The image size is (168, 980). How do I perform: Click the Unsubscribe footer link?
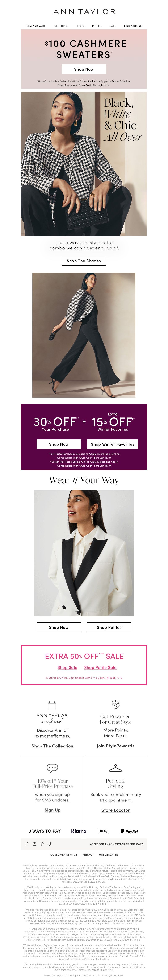pyautogui.click(x=108, y=854)
